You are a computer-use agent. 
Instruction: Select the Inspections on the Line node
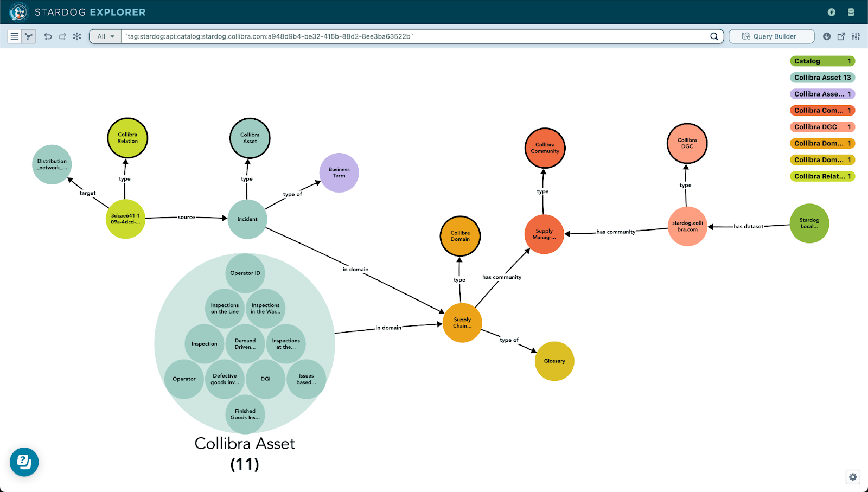tap(225, 309)
